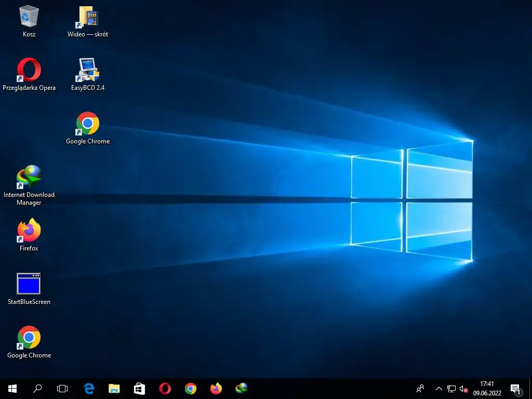Select the Internet Download Manager desktop icon
Viewport: 532px width, 399px height.
[x=29, y=185]
